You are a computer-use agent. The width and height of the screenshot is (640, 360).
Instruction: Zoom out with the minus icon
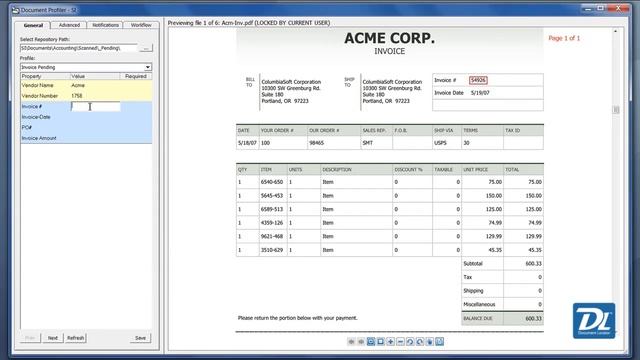pyautogui.click(x=400, y=342)
